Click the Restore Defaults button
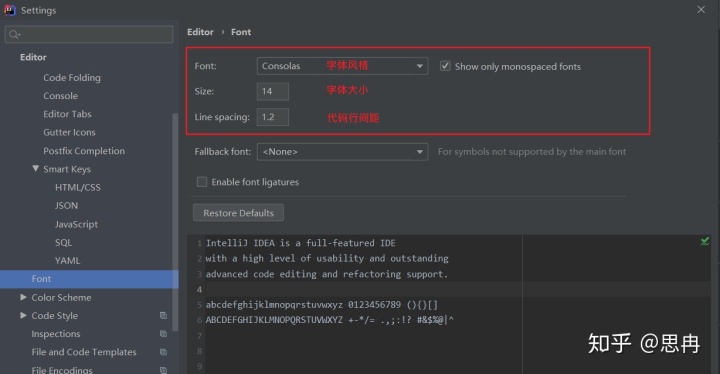This screenshot has height=374, width=720. 238,213
